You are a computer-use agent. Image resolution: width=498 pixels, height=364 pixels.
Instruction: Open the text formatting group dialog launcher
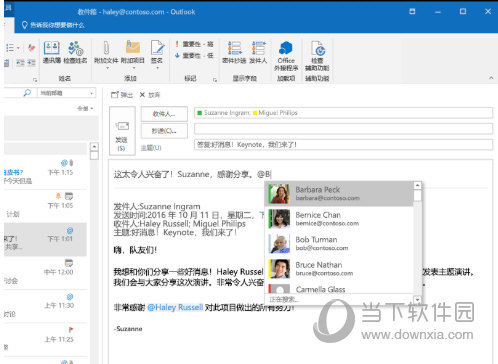pyautogui.click(x=35, y=80)
